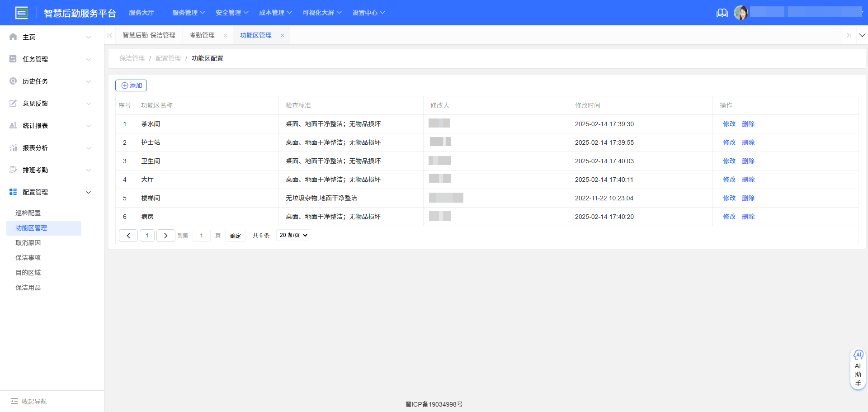Change page size using 20条/页 selector
The height and width of the screenshot is (412, 868).
292,235
